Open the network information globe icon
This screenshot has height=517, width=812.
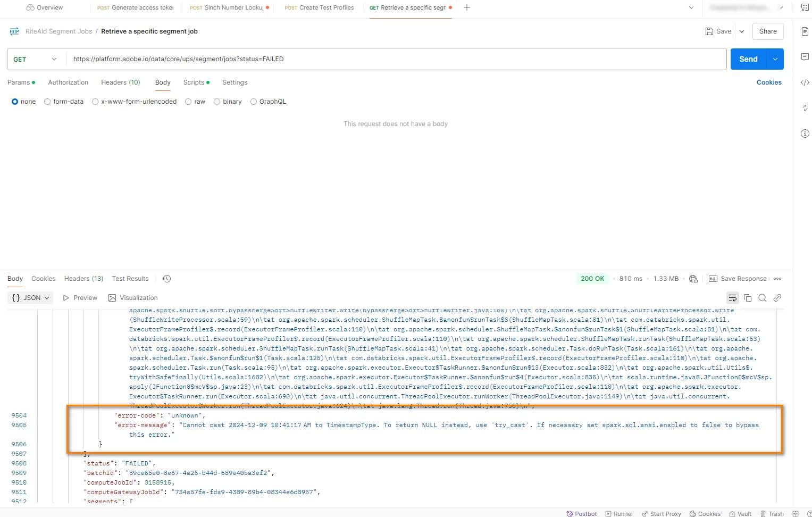click(693, 279)
